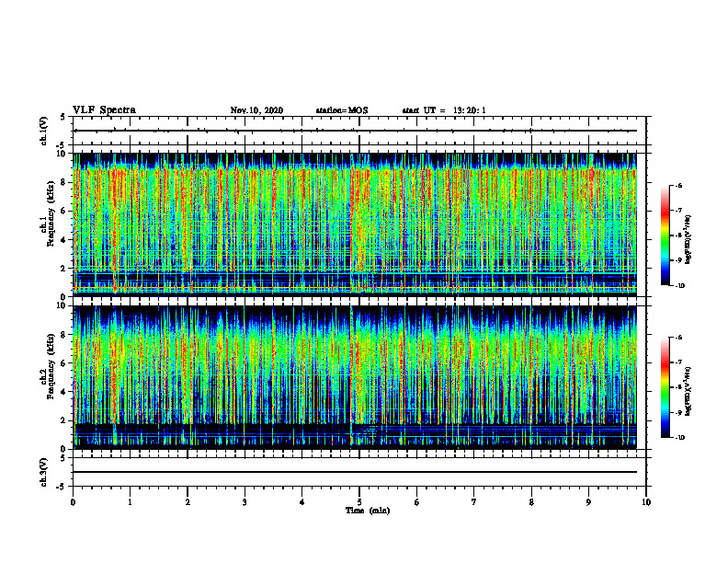Click the "2" kHz tick of ch.1 spectrogram
The width and height of the screenshot is (728, 563).
[x=63, y=269]
